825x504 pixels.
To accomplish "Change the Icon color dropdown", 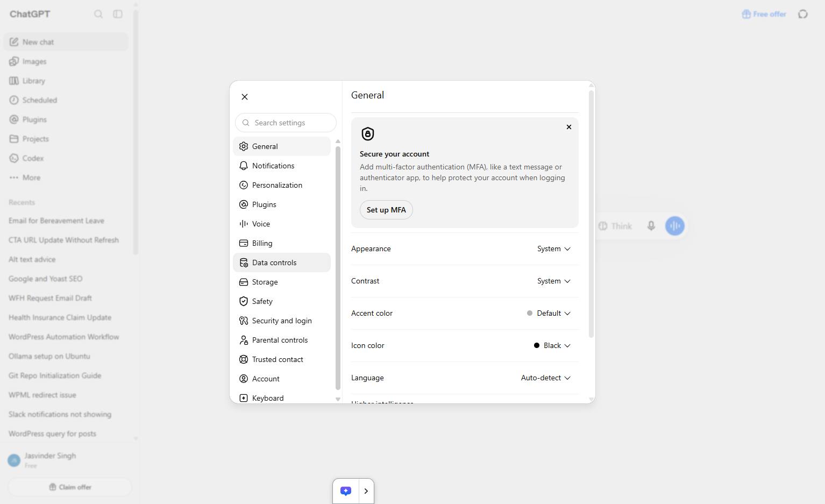I will 552,345.
